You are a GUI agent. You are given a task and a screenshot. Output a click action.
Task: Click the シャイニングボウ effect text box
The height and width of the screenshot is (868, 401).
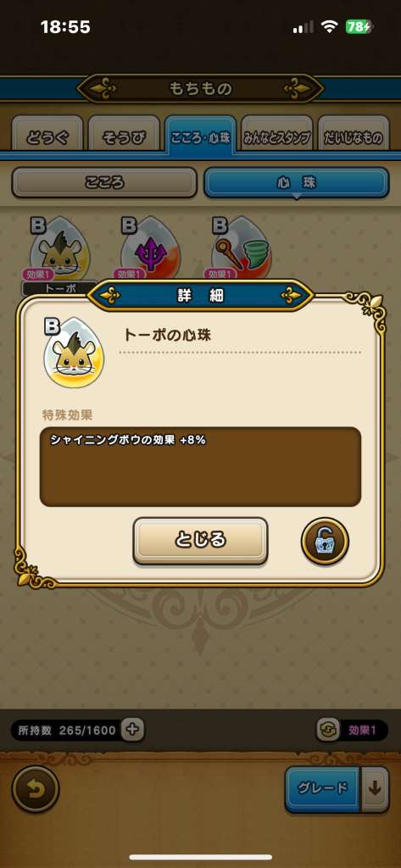click(x=200, y=467)
